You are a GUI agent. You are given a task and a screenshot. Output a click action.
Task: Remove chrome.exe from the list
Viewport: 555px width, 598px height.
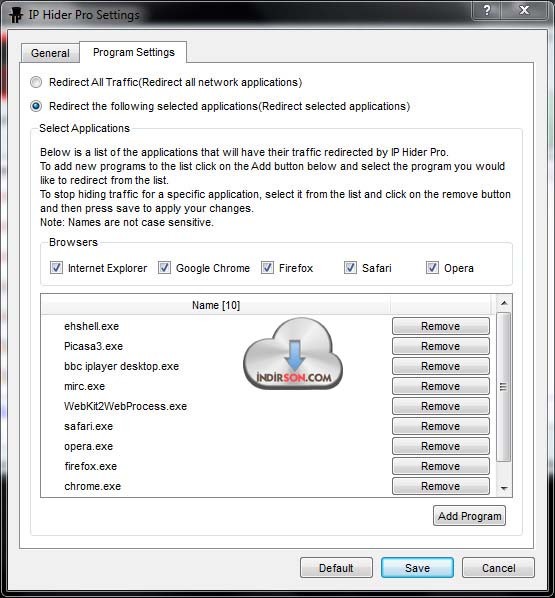[x=441, y=486]
